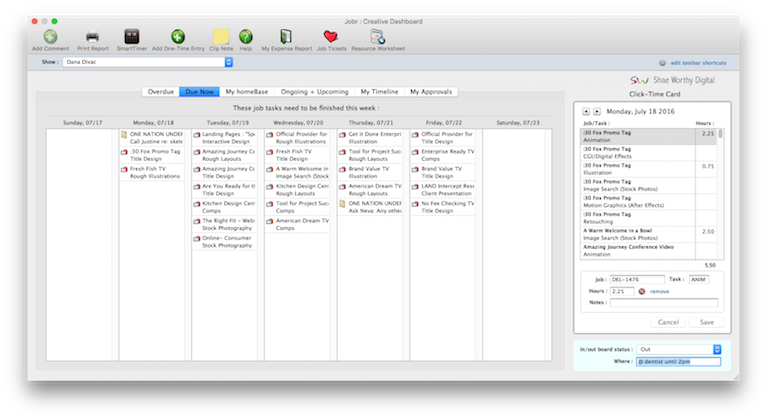
Task: Open a Clip Note
Action: pos(221,37)
